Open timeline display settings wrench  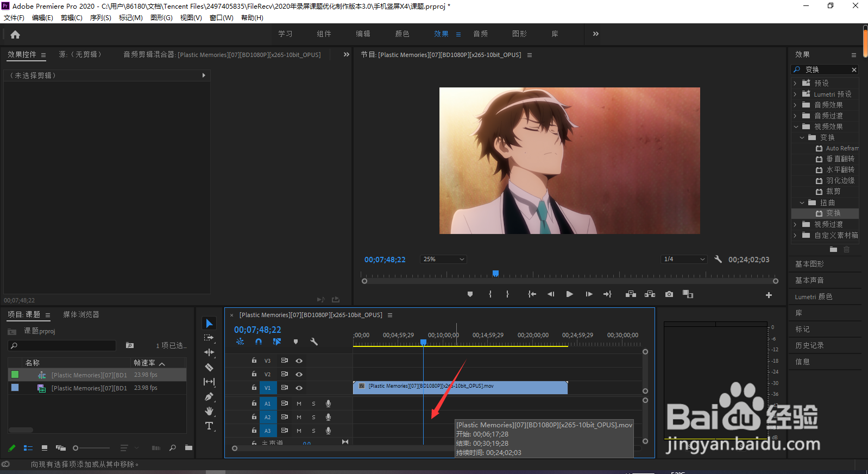click(314, 342)
